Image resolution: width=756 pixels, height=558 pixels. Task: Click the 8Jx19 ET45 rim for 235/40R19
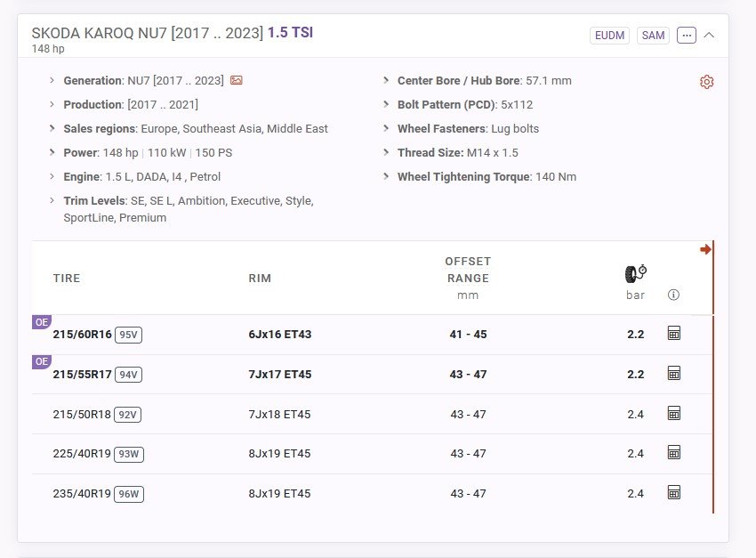[x=279, y=494]
